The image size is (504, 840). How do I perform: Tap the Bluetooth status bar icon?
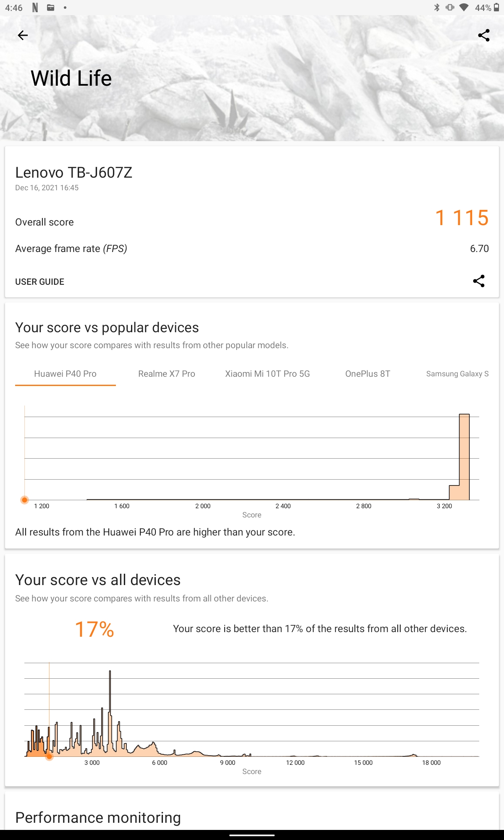coord(437,8)
